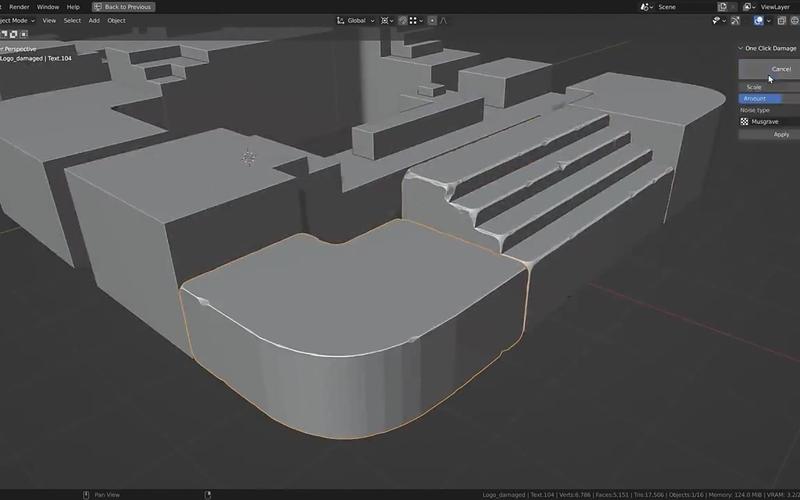This screenshot has height=500, width=800.
Task: Open the Object Mode dropdown
Action: pyautogui.click(x=16, y=20)
